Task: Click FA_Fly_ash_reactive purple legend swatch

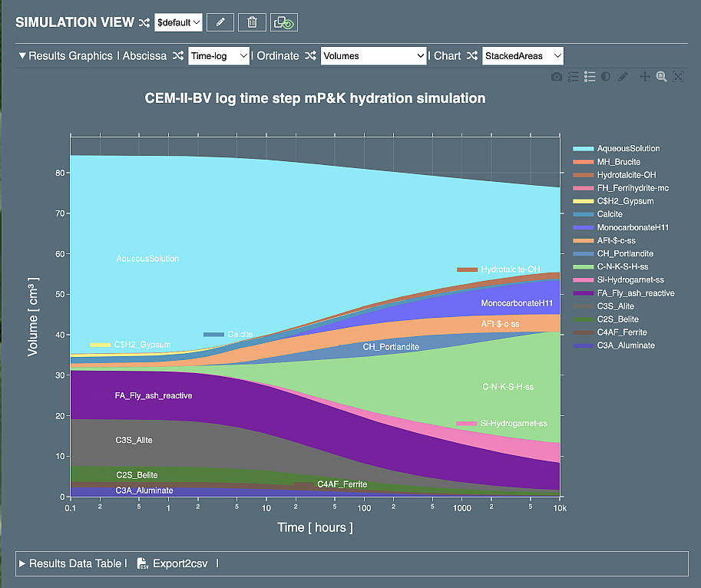Action: 584,293
